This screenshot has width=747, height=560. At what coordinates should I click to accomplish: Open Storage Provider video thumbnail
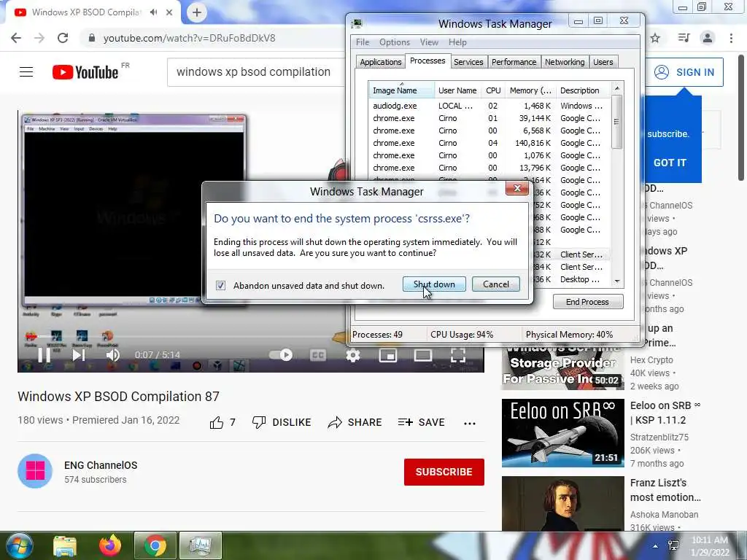click(x=562, y=367)
